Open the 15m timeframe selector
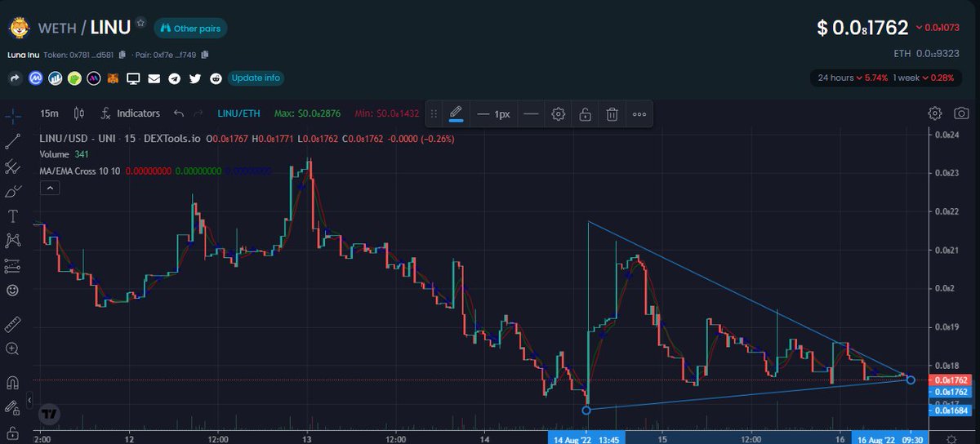This screenshot has height=444, width=980. point(48,113)
